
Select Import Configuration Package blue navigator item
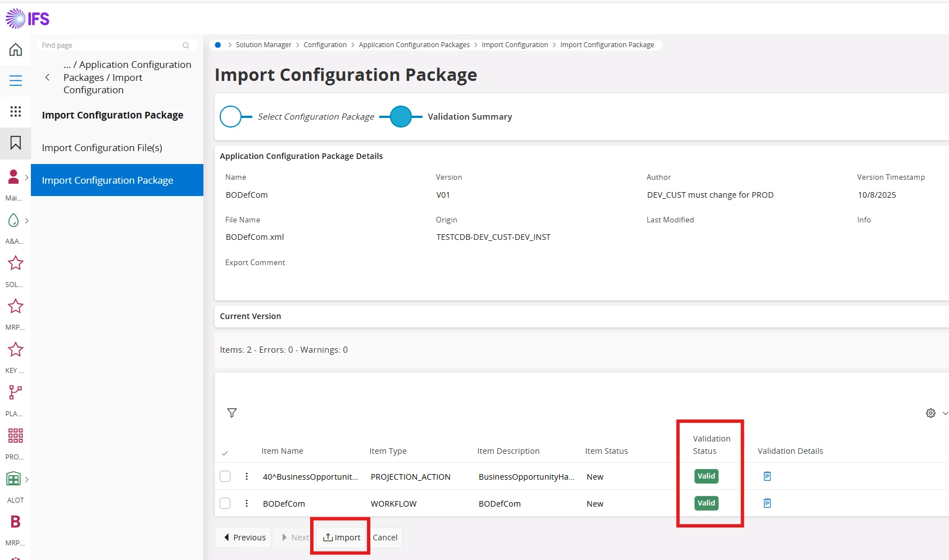[117, 180]
